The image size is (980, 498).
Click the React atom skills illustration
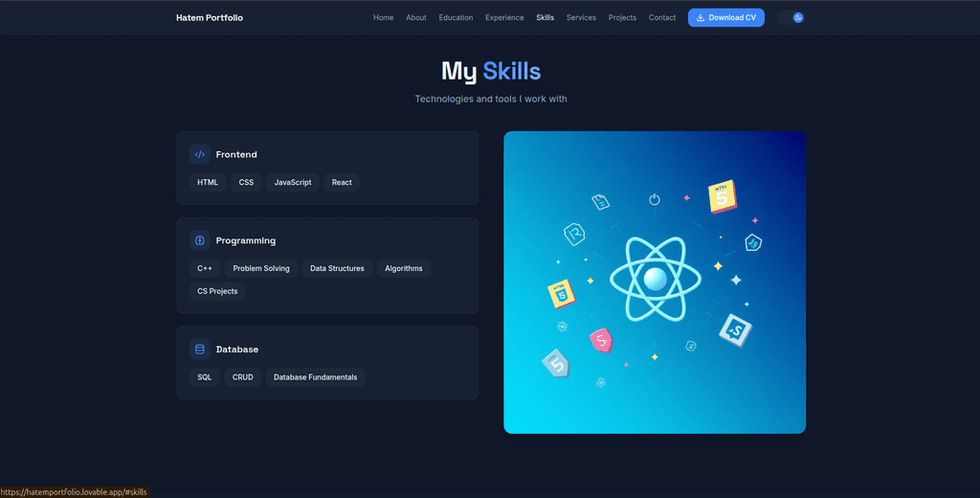655,283
